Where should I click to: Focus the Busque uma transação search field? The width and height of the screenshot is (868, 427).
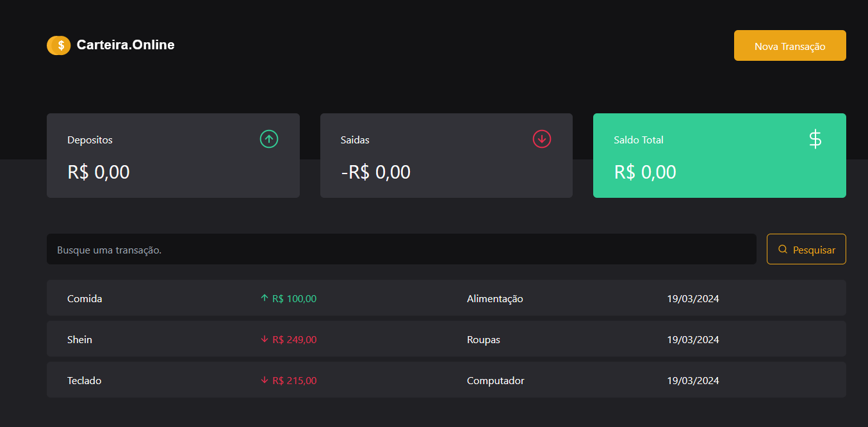(x=401, y=250)
